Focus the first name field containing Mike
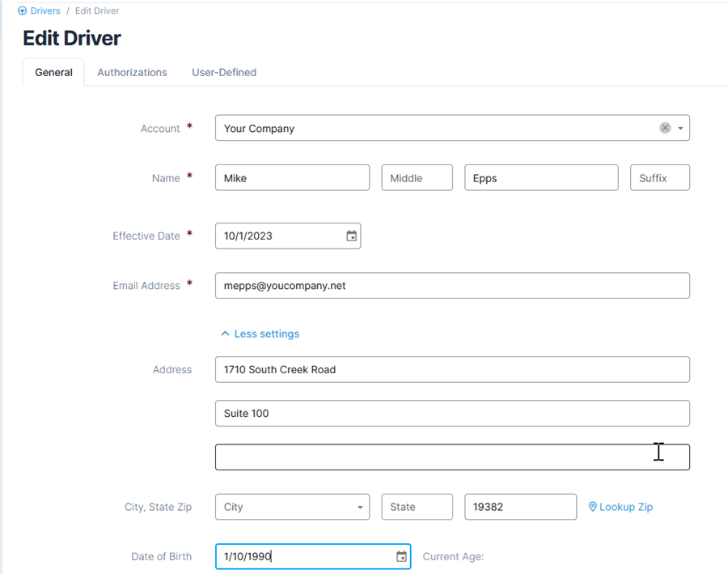The width and height of the screenshot is (728, 574). 293,177
